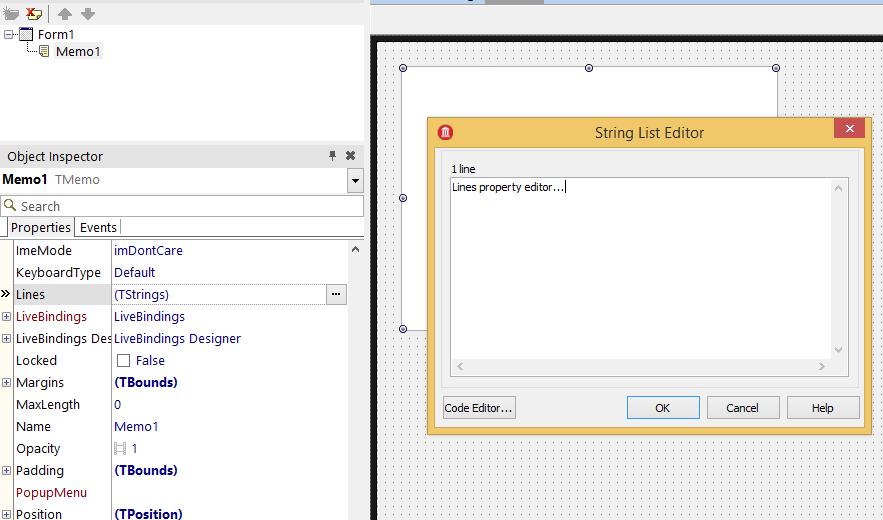Pin the Object Inspector panel
The height and width of the screenshot is (520, 883).
click(332, 155)
